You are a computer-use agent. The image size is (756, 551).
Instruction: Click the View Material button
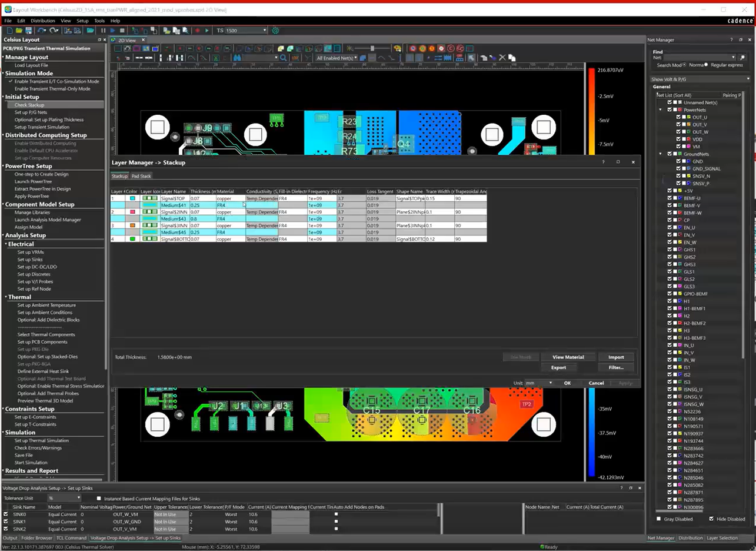pyautogui.click(x=568, y=357)
